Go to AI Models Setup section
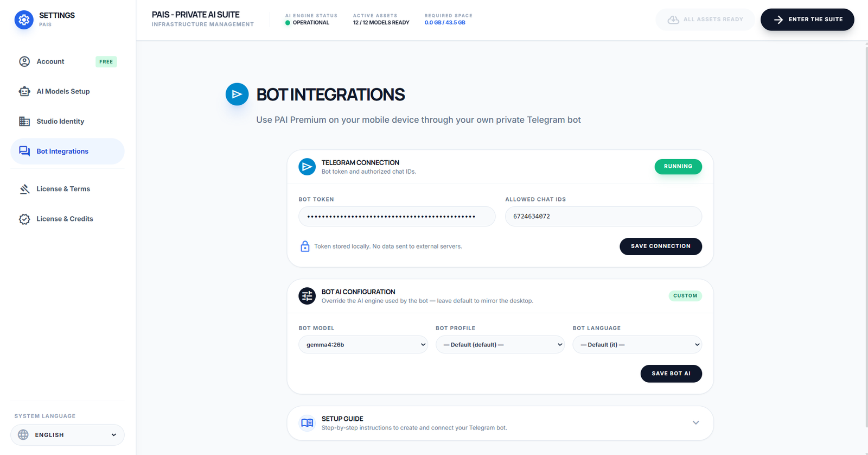868x455 pixels. click(67, 91)
